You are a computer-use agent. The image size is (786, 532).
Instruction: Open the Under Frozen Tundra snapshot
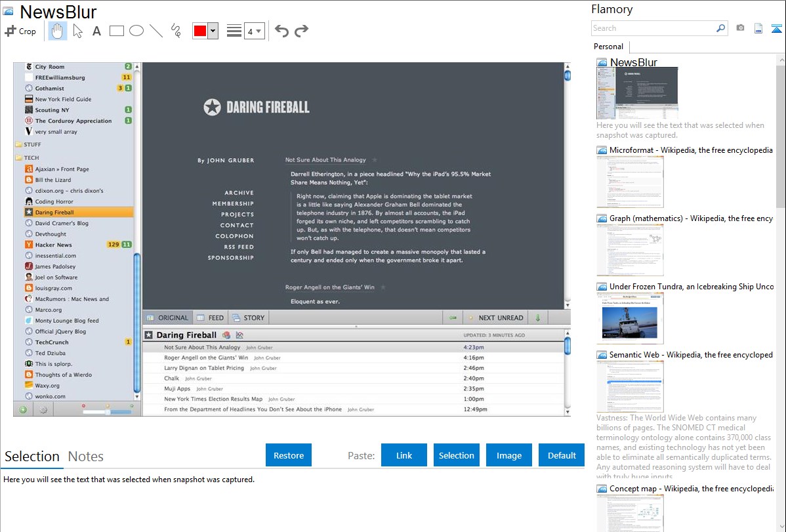[x=630, y=318]
